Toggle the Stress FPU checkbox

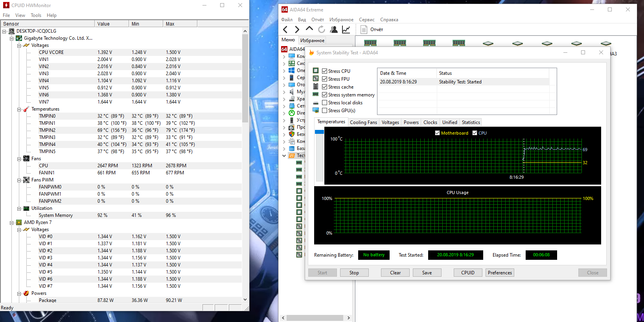point(325,79)
